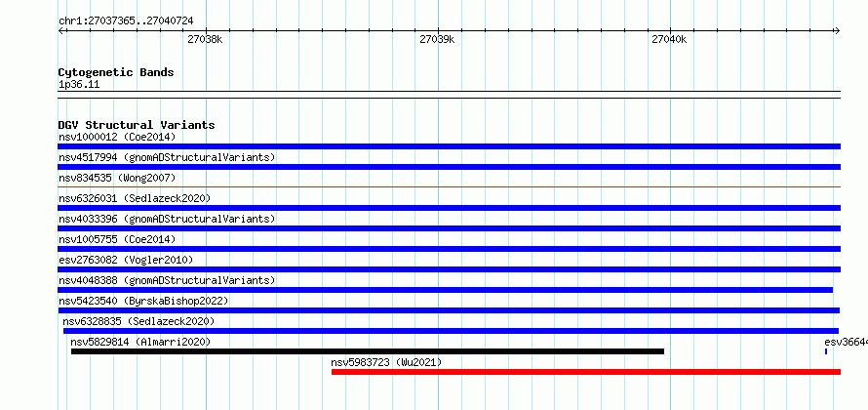868x410 pixels.
Task: Click the nsv1000012 (Coe2014) variant label
Action: 117,137
